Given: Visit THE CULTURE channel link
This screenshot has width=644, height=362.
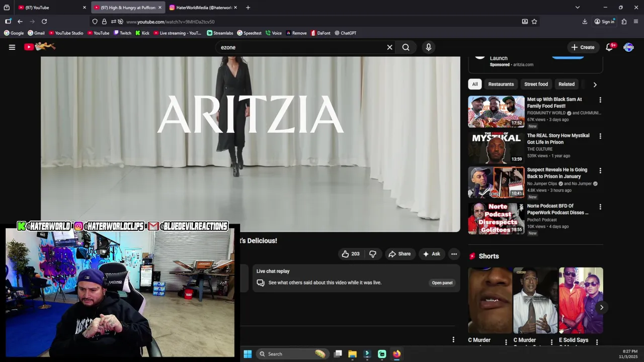Looking at the screenshot, I should coord(540,149).
